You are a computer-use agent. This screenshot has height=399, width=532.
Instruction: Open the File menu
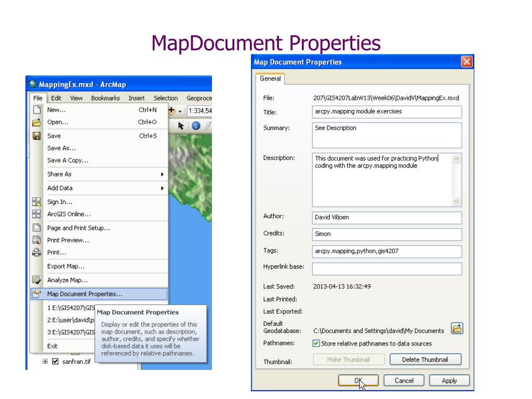point(38,98)
